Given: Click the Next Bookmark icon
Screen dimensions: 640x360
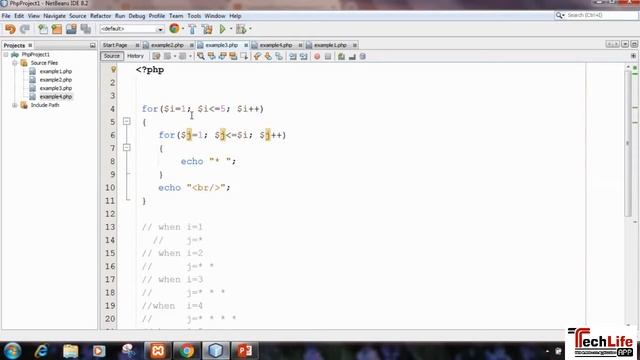Looking at the screenshot, I should 268,56.
